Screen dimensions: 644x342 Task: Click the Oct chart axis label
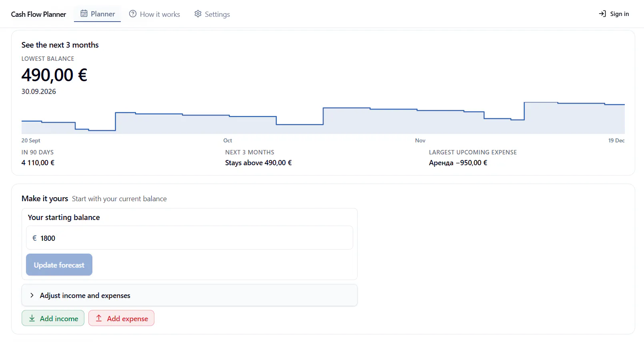(228, 140)
